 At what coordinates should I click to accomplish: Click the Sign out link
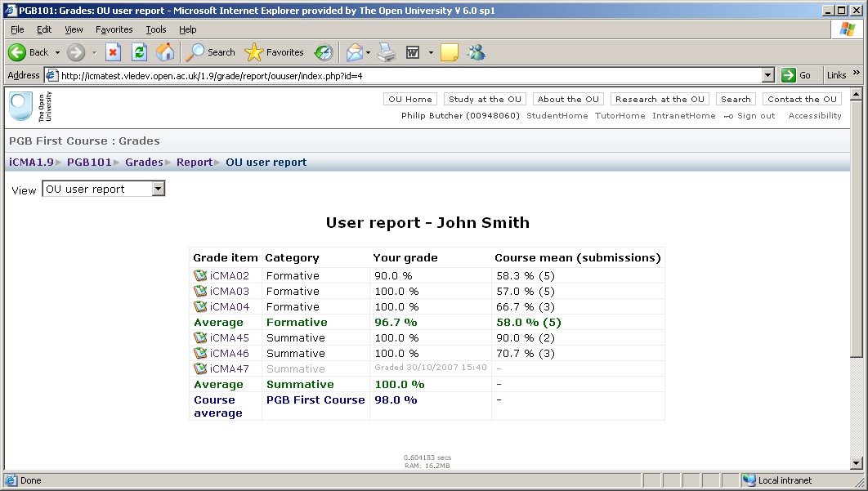(756, 115)
